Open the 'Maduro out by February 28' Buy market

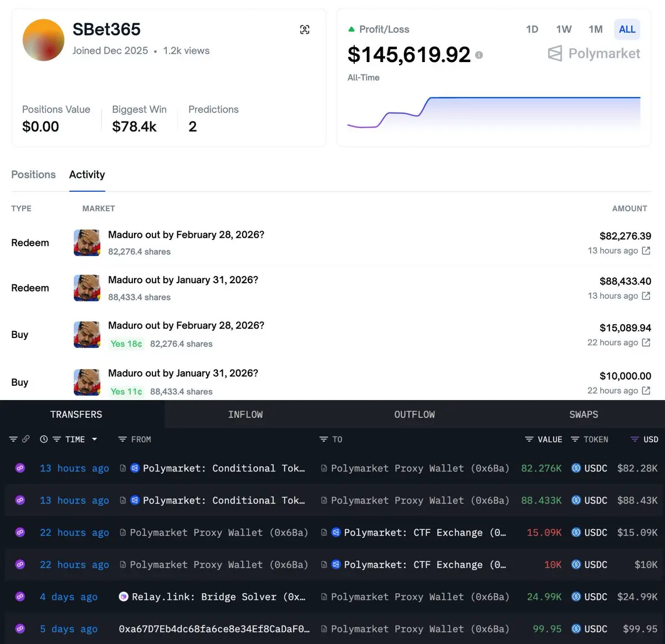click(x=186, y=325)
